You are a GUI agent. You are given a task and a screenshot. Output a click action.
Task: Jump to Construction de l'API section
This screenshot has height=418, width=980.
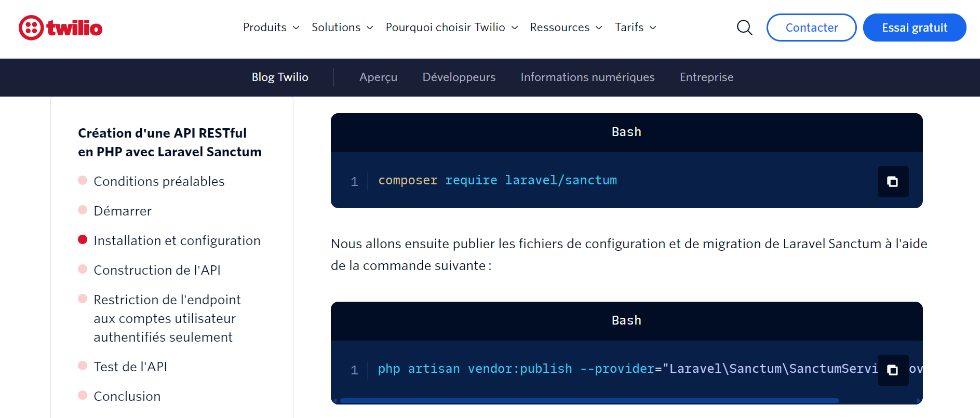click(157, 270)
